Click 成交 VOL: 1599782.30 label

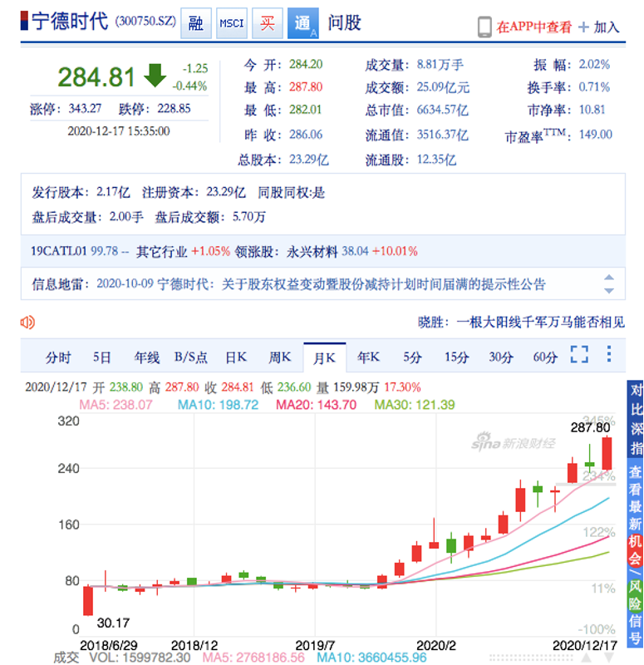122,658
